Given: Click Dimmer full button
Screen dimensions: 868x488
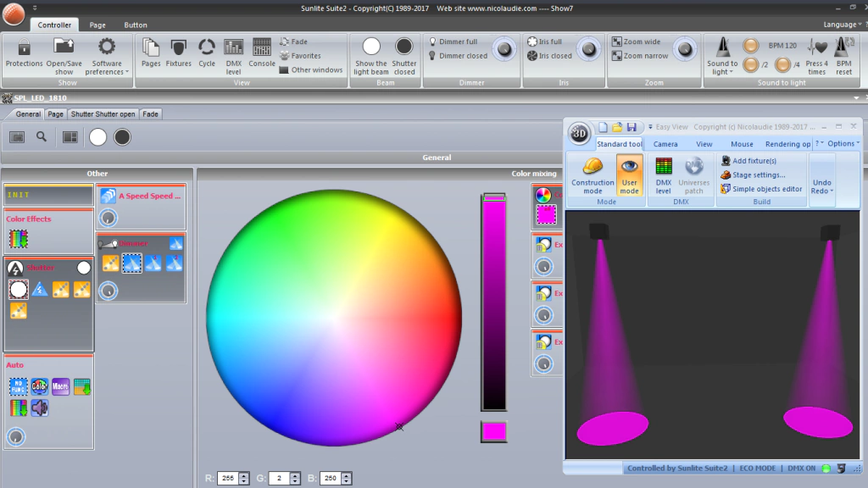Looking at the screenshot, I should point(459,42).
